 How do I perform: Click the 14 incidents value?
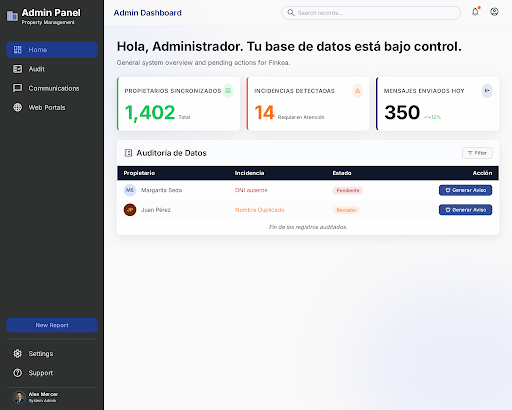click(x=264, y=112)
